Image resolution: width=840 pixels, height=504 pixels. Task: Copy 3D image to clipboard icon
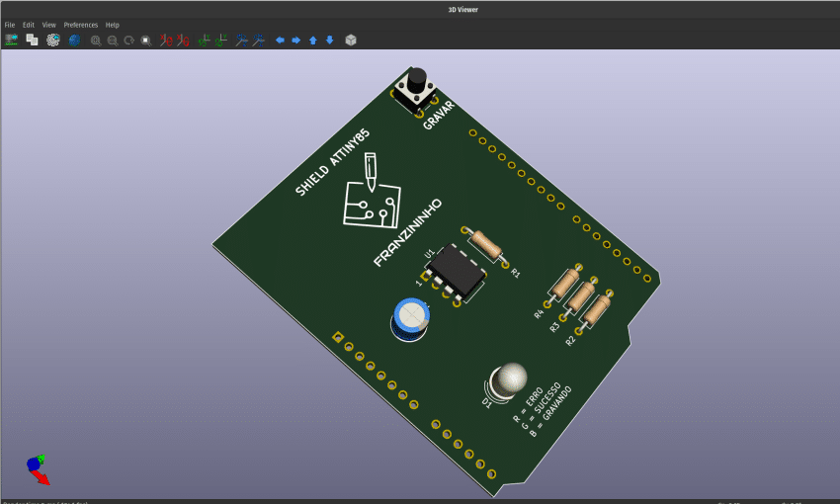(x=32, y=41)
